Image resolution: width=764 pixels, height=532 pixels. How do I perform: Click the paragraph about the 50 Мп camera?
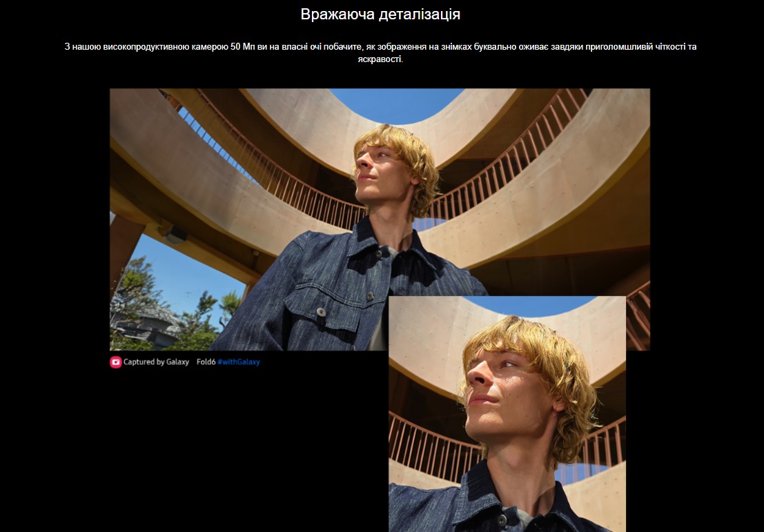(x=380, y=53)
